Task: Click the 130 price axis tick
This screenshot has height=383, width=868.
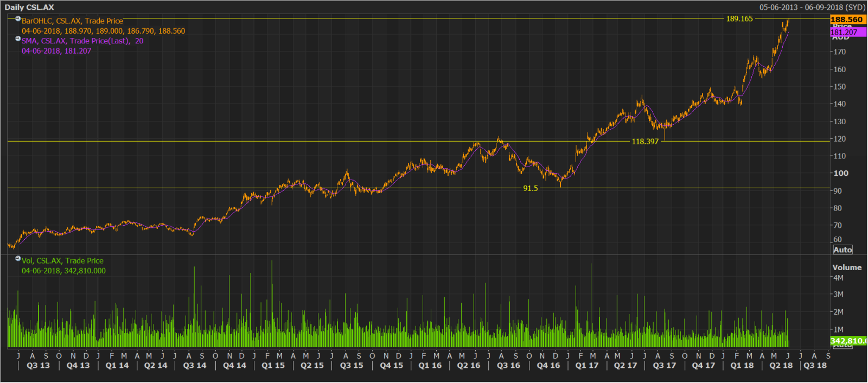Action: coord(839,122)
